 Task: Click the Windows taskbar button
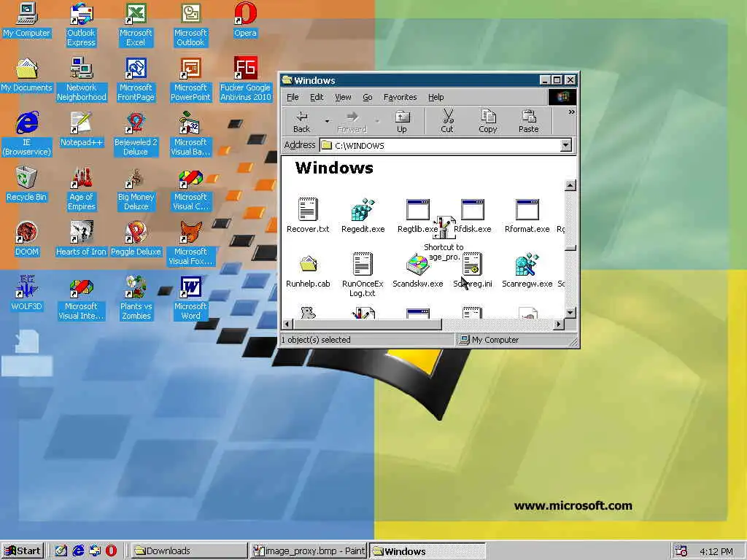pos(427,551)
